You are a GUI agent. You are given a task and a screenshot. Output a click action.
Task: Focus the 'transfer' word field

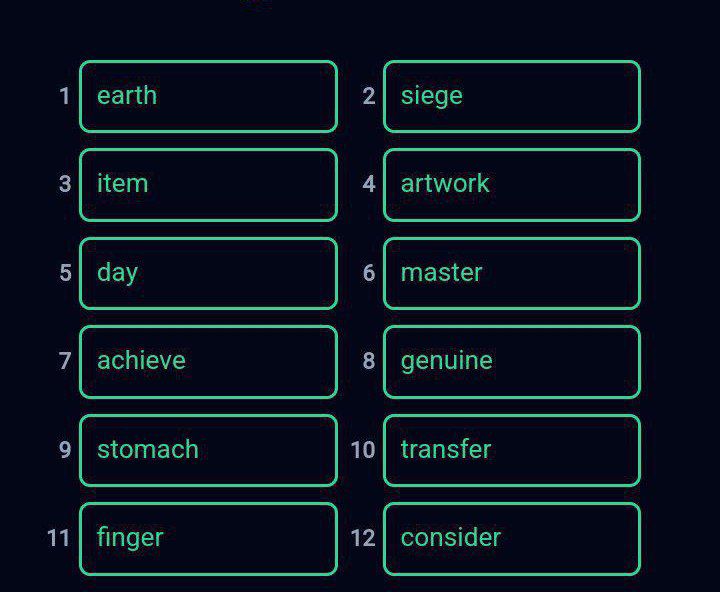click(511, 450)
